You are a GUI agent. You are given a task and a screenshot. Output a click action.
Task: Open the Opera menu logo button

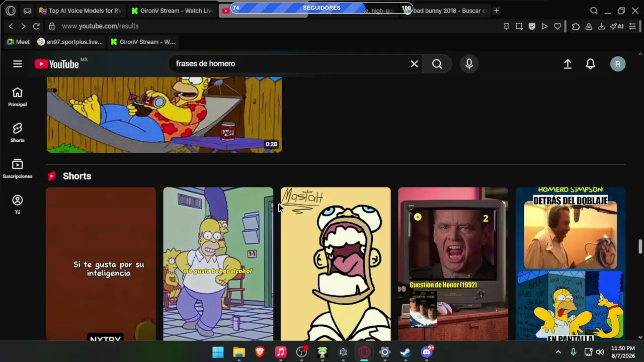[11, 11]
